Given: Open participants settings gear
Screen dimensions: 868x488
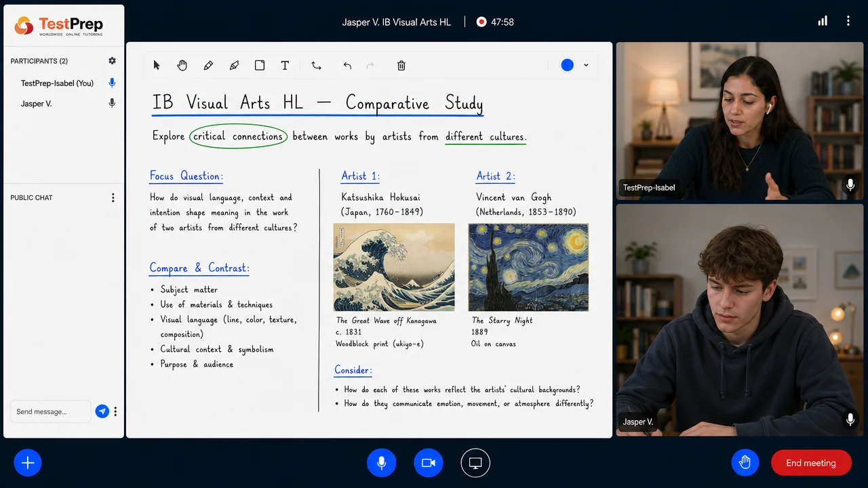Looking at the screenshot, I should coord(112,61).
